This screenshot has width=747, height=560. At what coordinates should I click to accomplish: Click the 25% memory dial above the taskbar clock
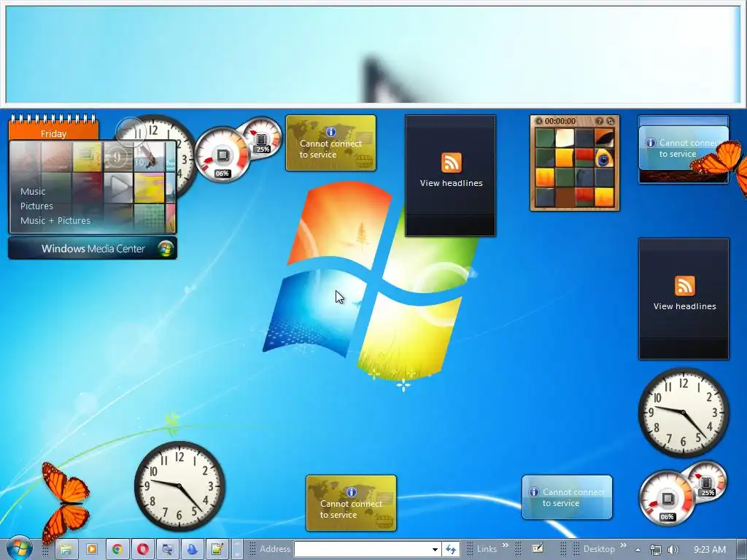707,481
